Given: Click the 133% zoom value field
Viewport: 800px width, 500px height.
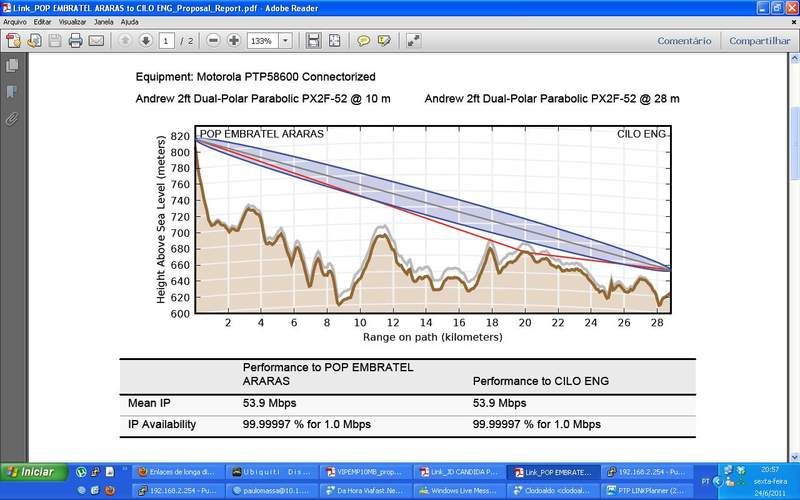Looking at the screenshot, I should click(263, 41).
